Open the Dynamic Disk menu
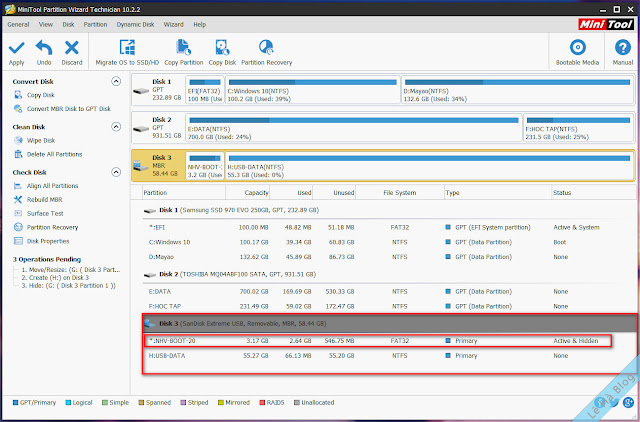Image resolution: width=640 pixels, height=422 pixels. 135,24
